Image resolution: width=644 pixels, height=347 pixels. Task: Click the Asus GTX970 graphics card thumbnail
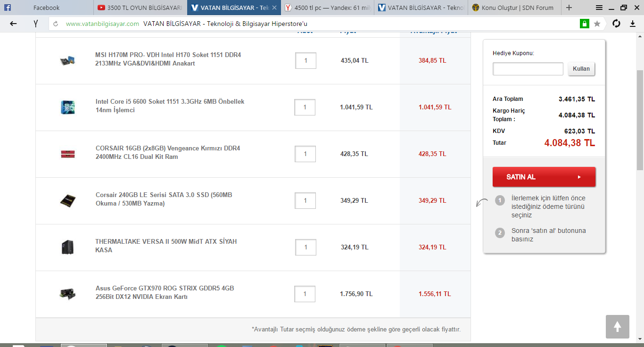(67, 294)
